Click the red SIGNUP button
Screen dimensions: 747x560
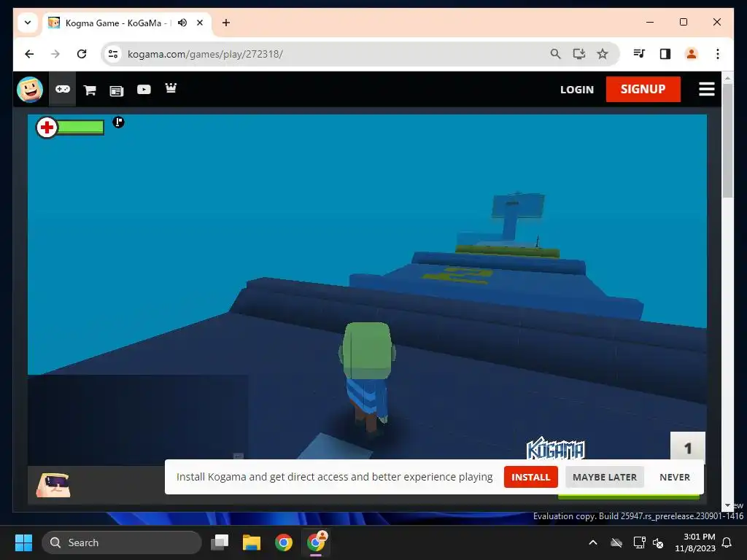(643, 89)
